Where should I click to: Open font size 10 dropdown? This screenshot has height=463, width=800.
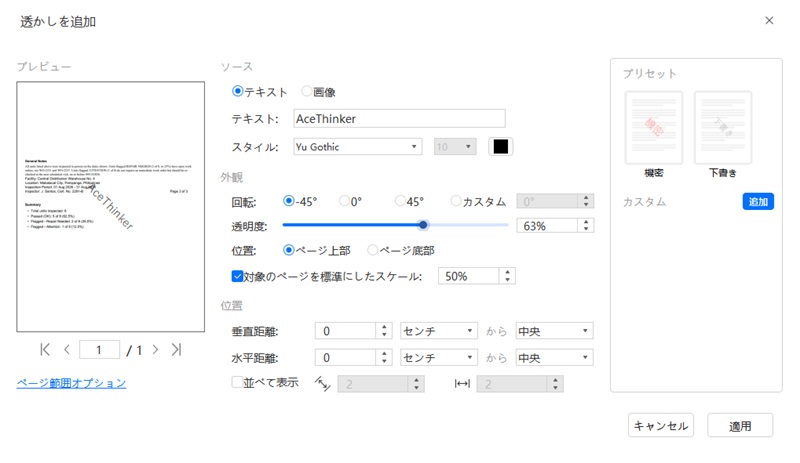455,147
